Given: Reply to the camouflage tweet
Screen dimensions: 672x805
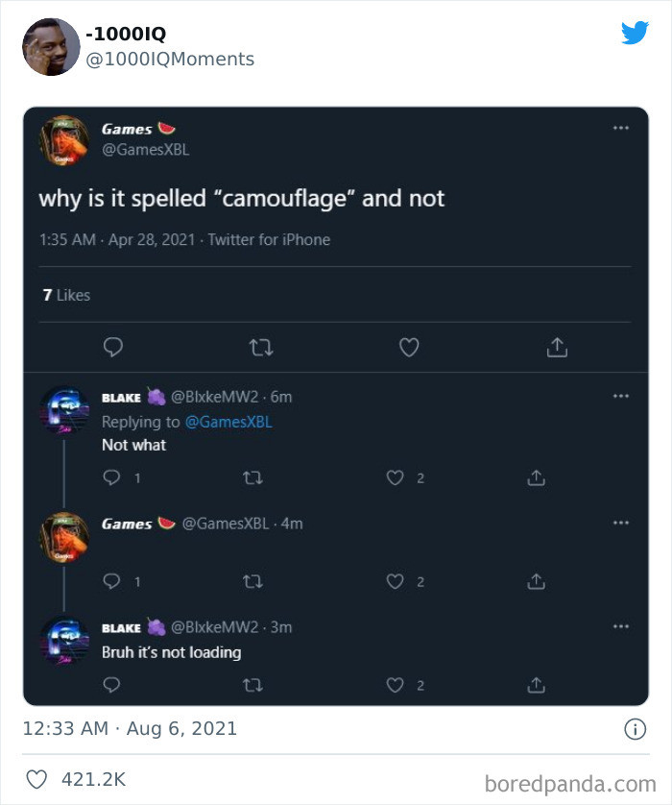Looking at the screenshot, I should point(112,347).
